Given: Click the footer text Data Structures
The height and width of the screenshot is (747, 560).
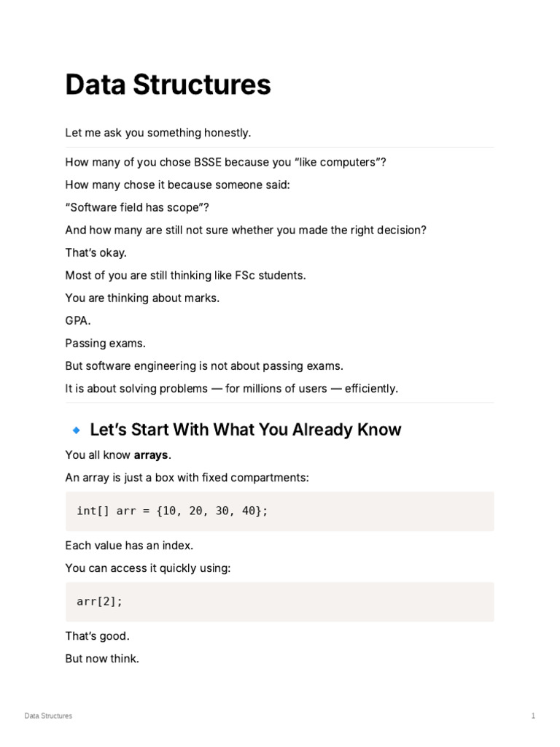Looking at the screenshot, I should click(x=48, y=716).
